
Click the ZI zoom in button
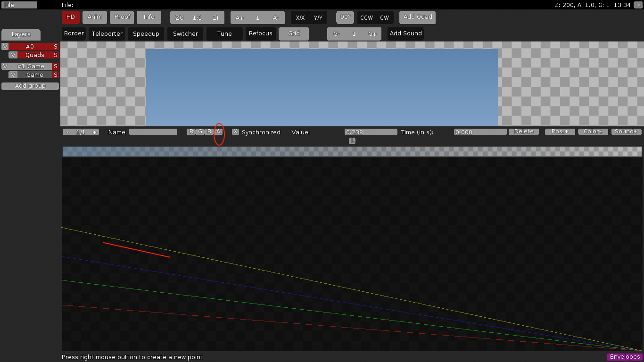click(215, 18)
